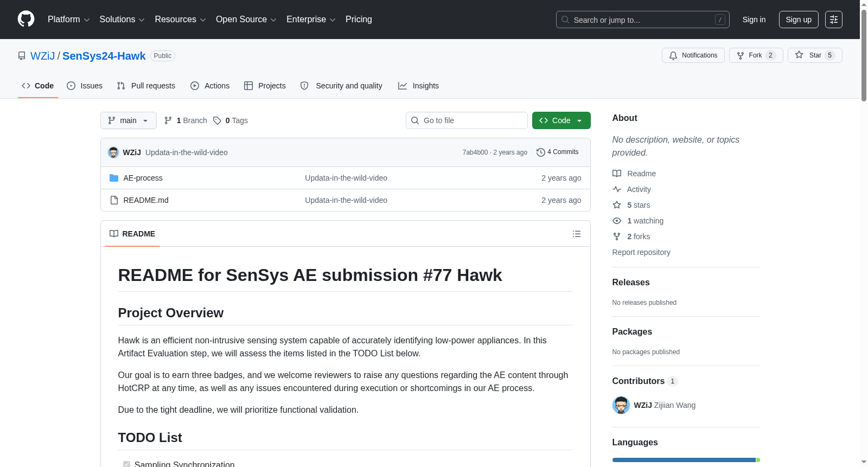The height and width of the screenshot is (467, 868).
Task: Open the Contributors heading link
Action: click(x=644, y=381)
